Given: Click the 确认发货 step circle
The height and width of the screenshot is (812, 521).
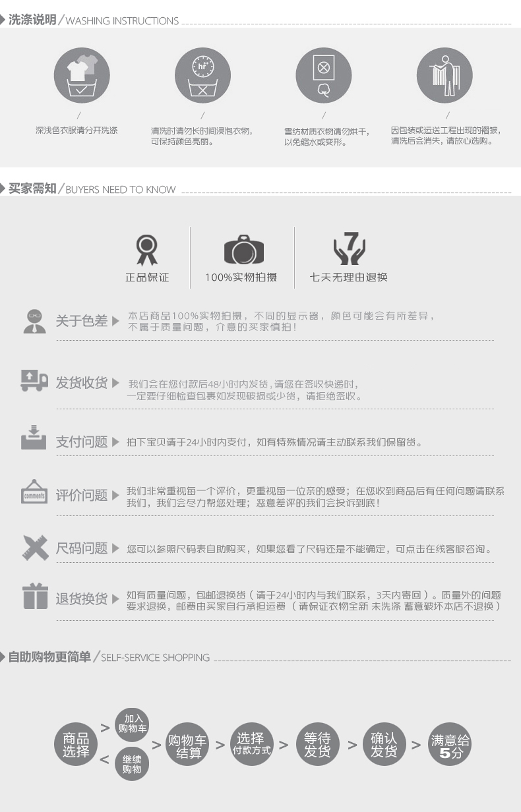Looking at the screenshot, I should pos(384,744).
